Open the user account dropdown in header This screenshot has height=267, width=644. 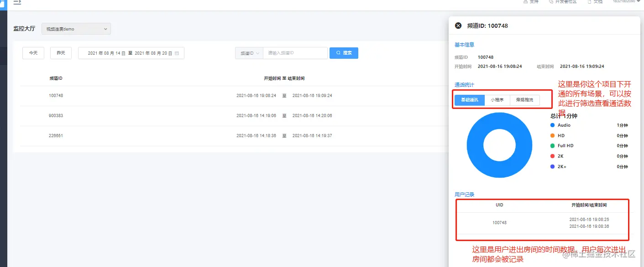tap(626, 1)
